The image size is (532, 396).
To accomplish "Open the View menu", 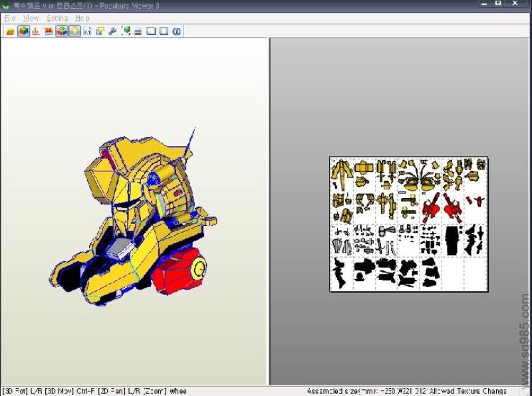I will coord(31,18).
